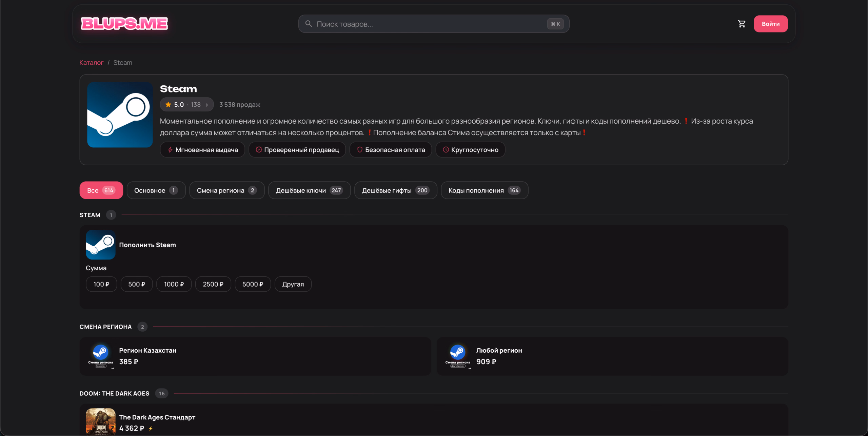Click the Сумма label
Screen dimensions: 868x436
click(96, 268)
